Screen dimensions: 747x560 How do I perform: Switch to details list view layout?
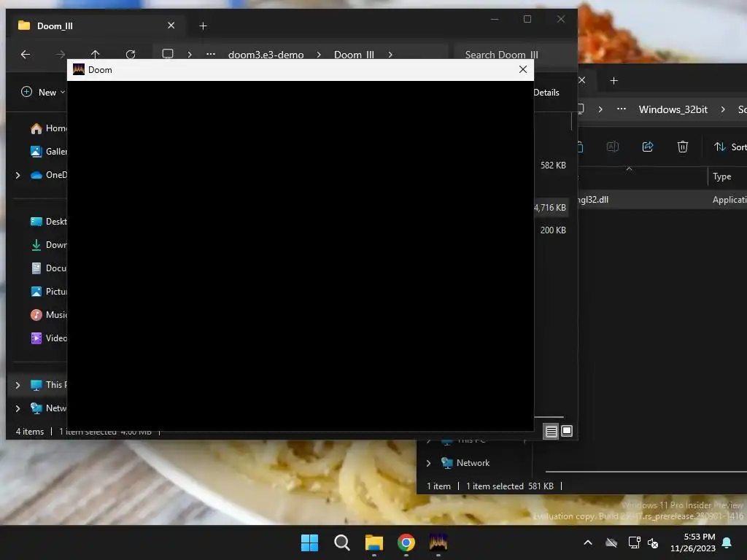[x=551, y=432]
